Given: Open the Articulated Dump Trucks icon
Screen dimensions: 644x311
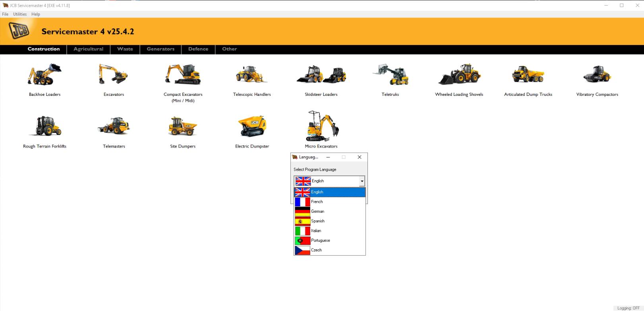Looking at the screenshot, I should 528,75.
